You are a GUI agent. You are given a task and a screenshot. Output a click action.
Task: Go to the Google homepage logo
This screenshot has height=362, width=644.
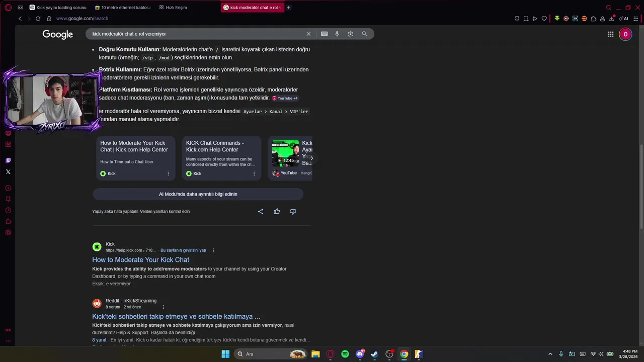click(x=58, y=34)
